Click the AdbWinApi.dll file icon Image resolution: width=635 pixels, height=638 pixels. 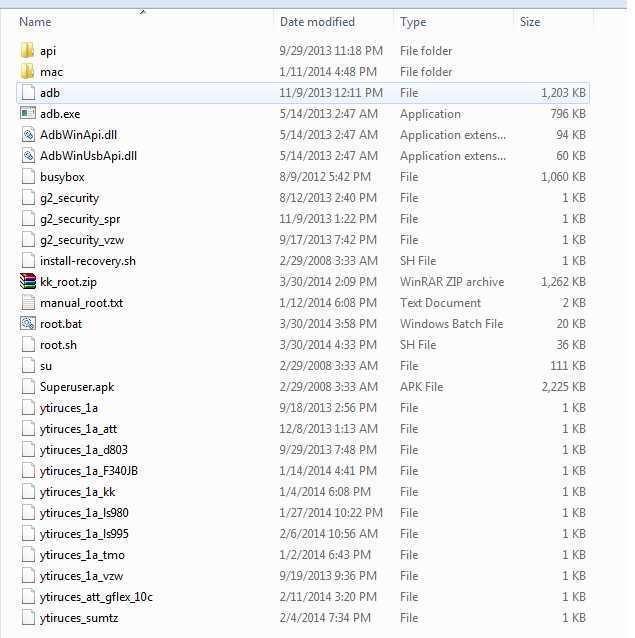(28, 135)
